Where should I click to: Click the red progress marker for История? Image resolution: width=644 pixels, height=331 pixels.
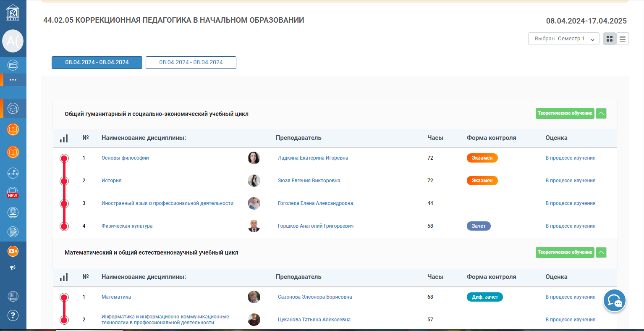64,181
